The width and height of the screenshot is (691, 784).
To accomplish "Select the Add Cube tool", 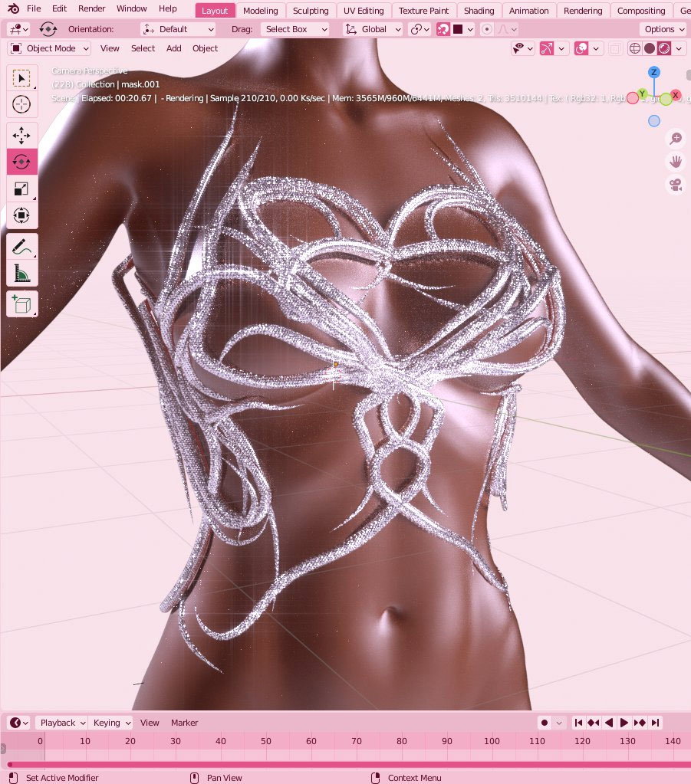I will (21, 304).
